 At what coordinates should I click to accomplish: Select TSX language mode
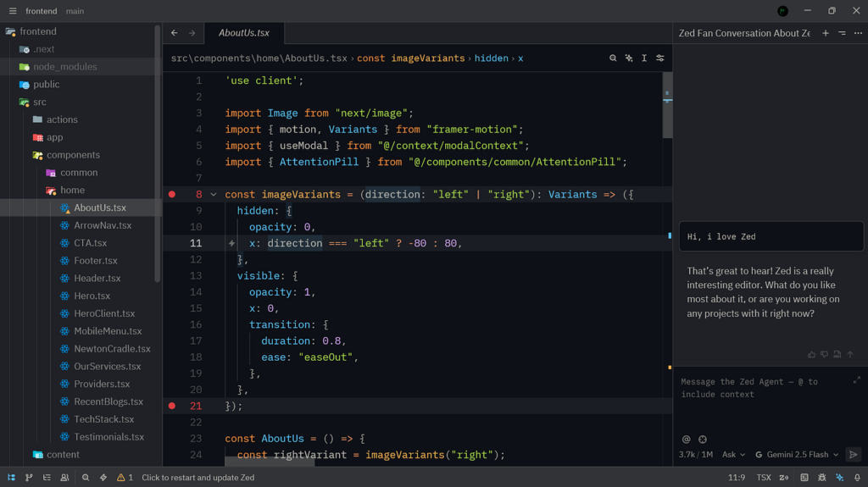764,478
